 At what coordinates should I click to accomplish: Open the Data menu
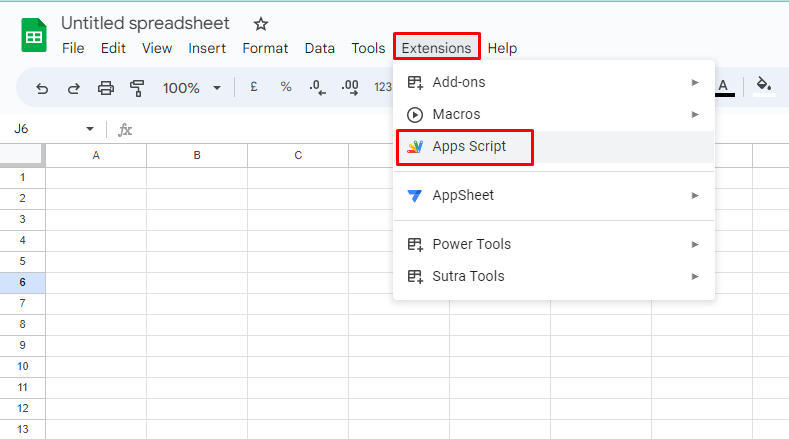click(320, 48)
